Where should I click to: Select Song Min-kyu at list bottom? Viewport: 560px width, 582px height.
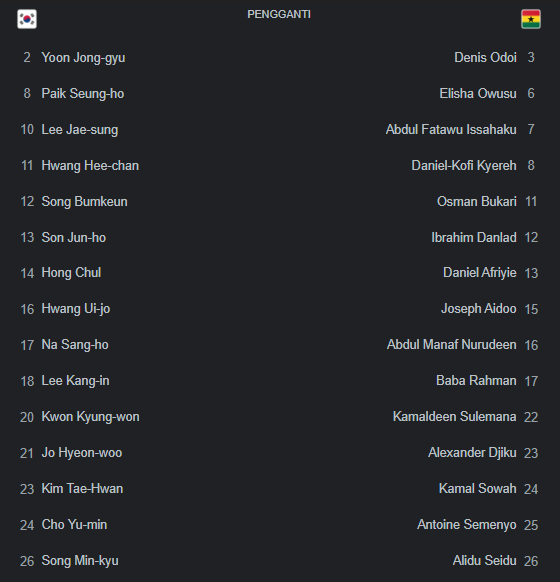(80, 560)
